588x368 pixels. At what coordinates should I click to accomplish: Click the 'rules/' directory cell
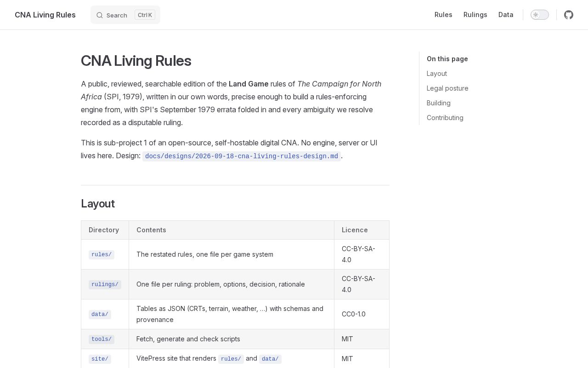click(105, 254)
